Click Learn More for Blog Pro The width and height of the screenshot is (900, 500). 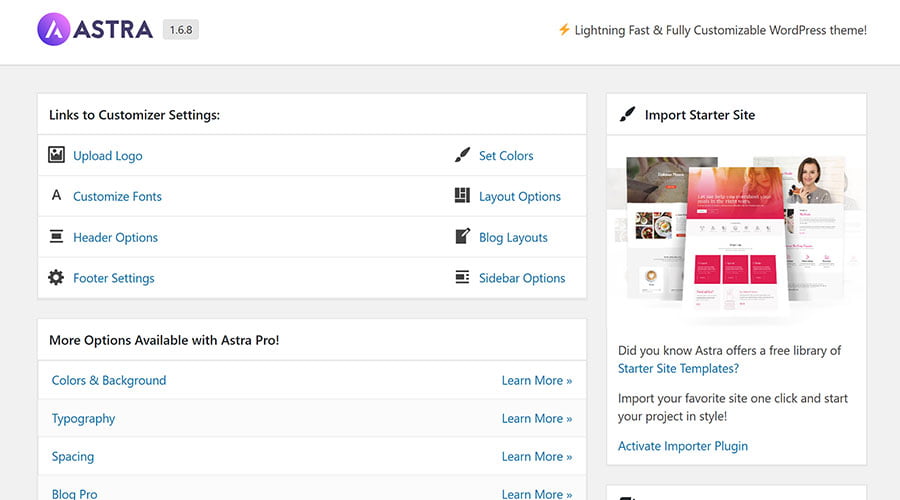[x=537, y=494]
